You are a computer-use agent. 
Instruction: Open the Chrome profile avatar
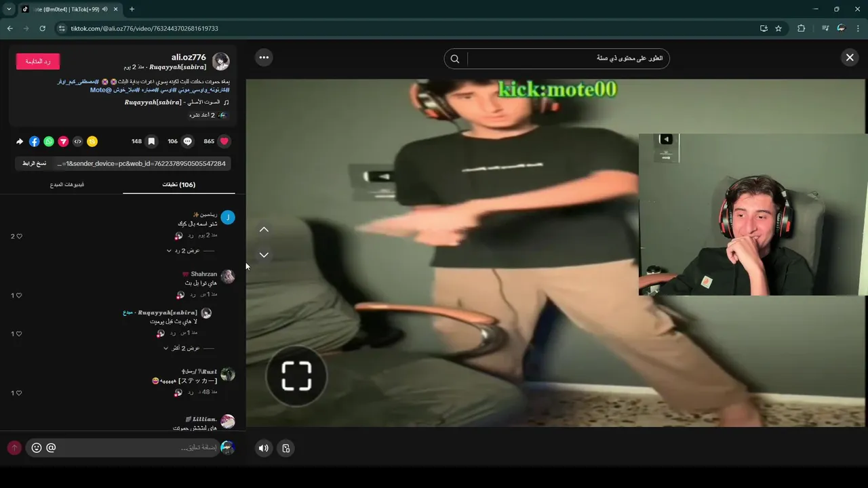[842, 28]
